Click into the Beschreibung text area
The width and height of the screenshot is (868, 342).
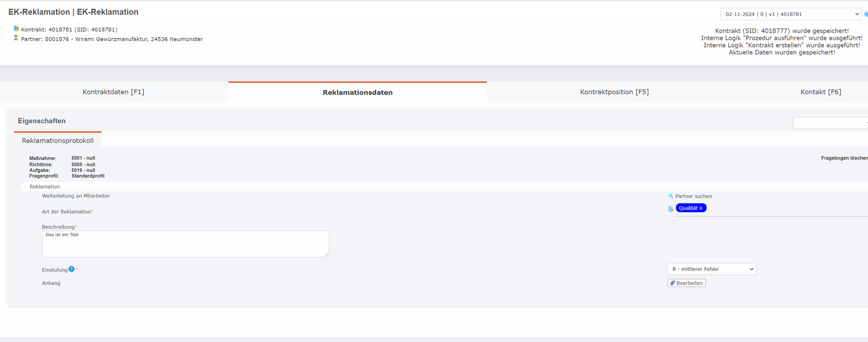coord(185,244)
